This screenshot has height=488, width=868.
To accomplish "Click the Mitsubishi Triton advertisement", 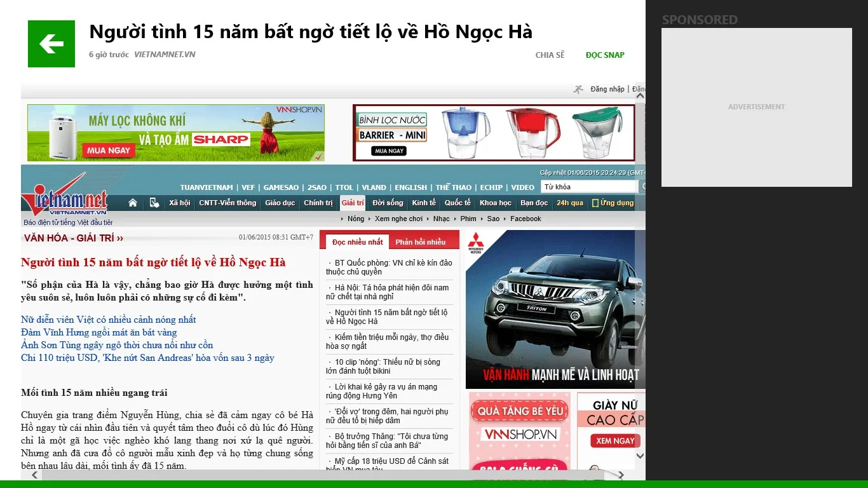I will pos(555,309).
